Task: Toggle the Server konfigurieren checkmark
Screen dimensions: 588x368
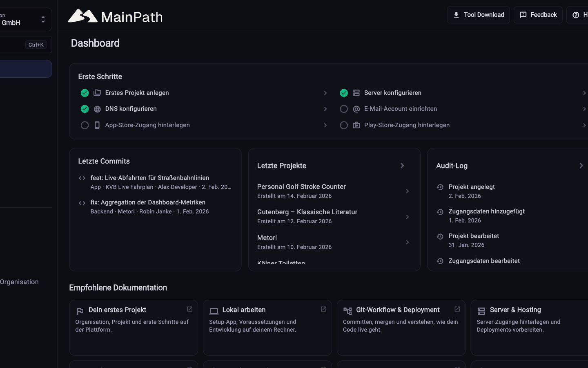Action: click(x=344, y=93)
